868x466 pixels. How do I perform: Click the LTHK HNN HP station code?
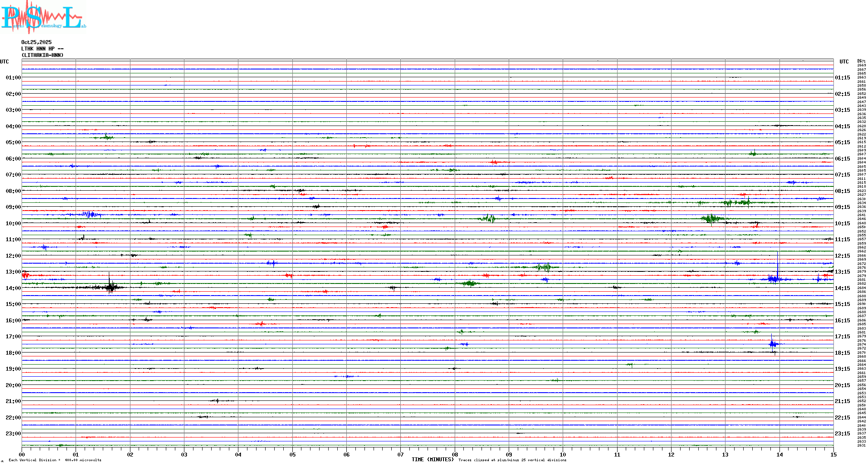pyautogui.click(x=42, y=49)
